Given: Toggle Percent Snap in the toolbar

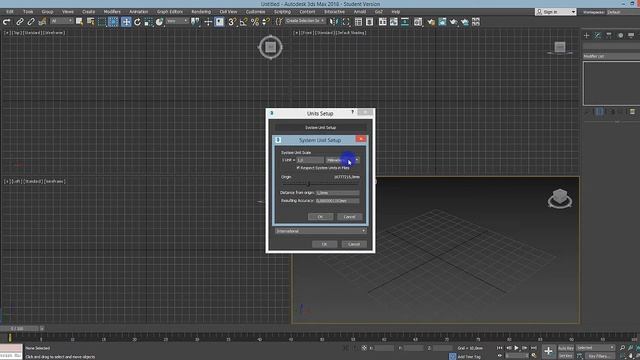Looking at the screenshot, I should [x=255, y=22].
